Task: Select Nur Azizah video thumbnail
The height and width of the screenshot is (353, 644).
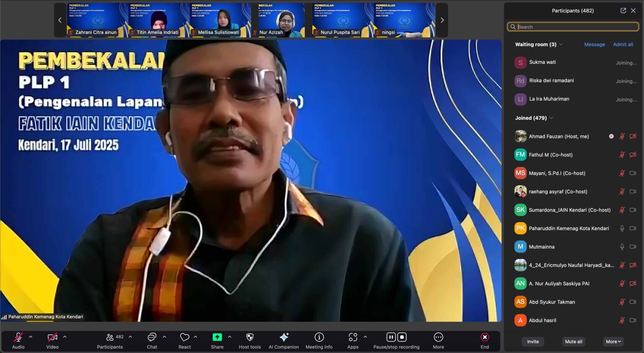Action: pyautogui.click(x=281, y=20)
